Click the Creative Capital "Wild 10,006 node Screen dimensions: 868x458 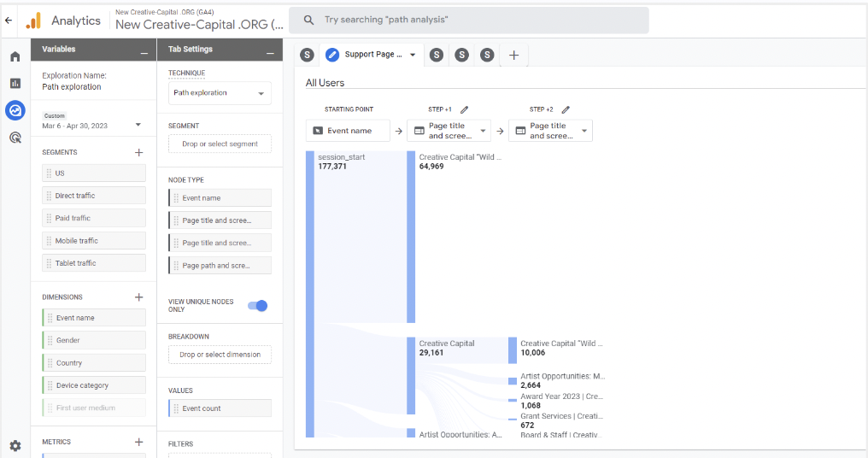[x=513, y=350]
